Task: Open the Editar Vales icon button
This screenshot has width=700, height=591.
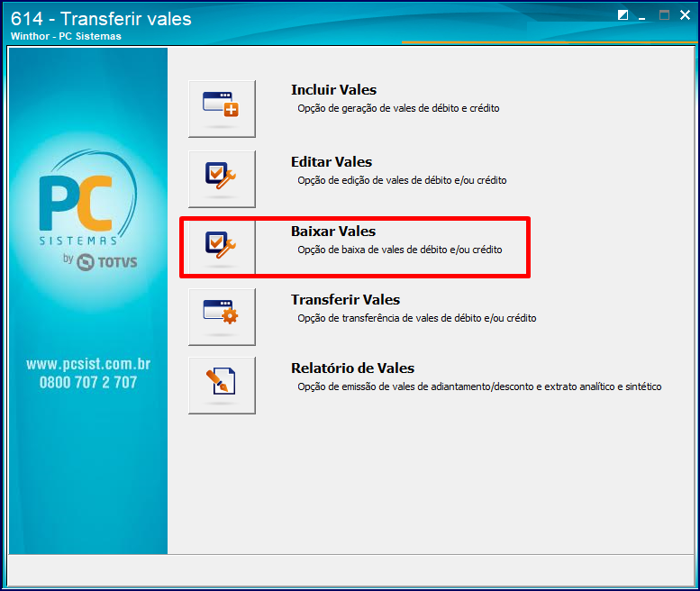Action: coord(222,179)
